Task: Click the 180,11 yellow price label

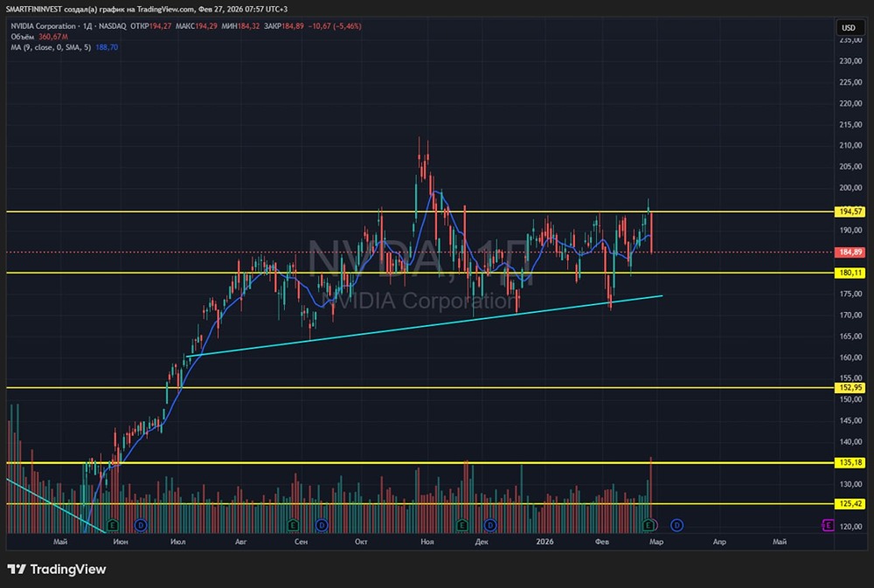Action: point(850,273)
